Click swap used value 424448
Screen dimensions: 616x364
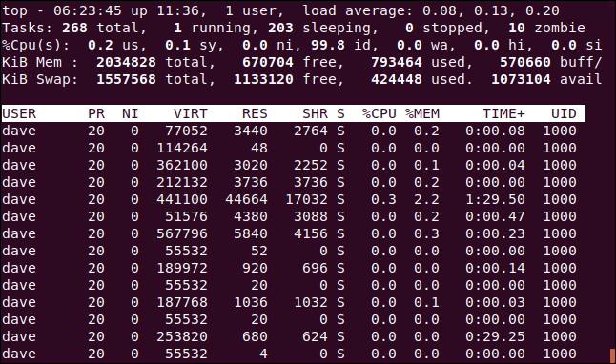click(397, 79)
